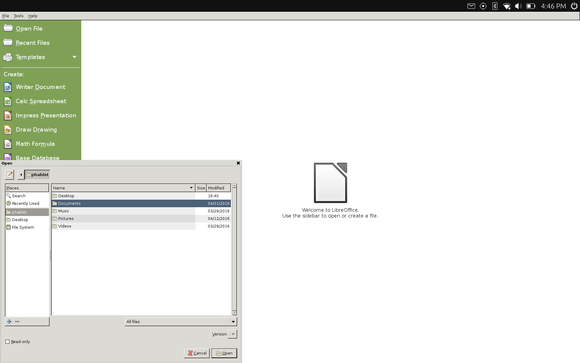The width and height of the screenshot is (580, 363).
Task: Click the 4:46 PM clock
Action: click(x=553, y=6)
